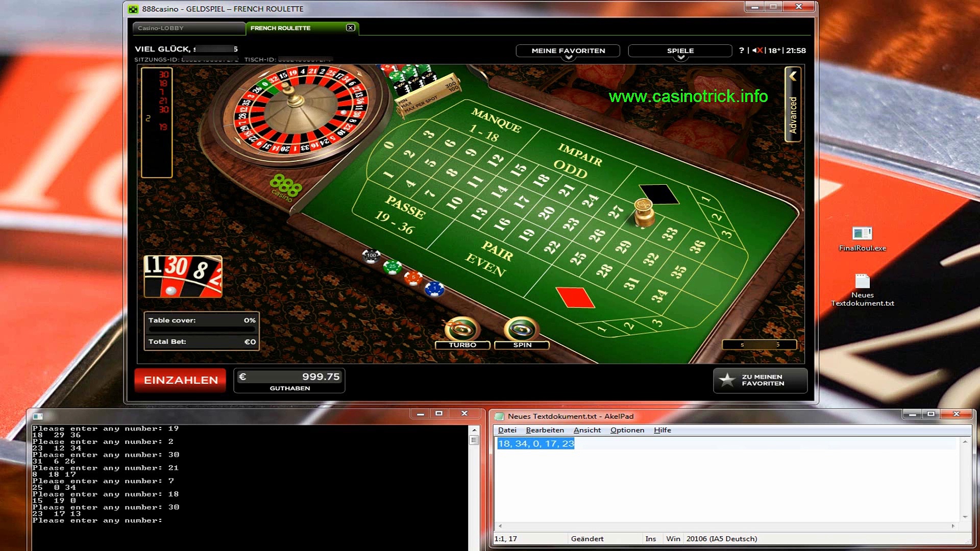The width and height of the screenshot is (980, 551).
Task: Click the TURBO spin icon
Action: pos(462,329)
